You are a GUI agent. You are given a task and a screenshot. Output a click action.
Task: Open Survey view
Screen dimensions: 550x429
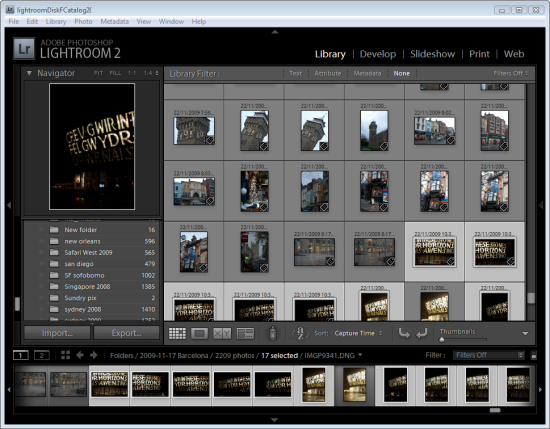click(x=245, y=333)
